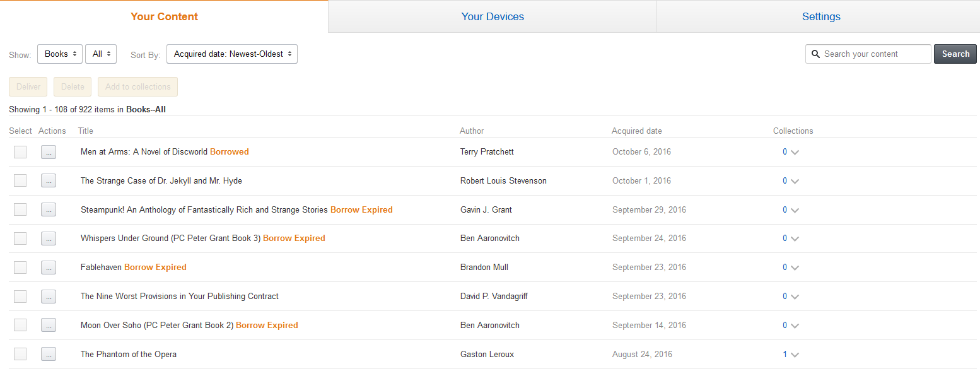Tick checkbox for Fablehaven
Viewport: 980px width, 371px height.
point(20,268)
